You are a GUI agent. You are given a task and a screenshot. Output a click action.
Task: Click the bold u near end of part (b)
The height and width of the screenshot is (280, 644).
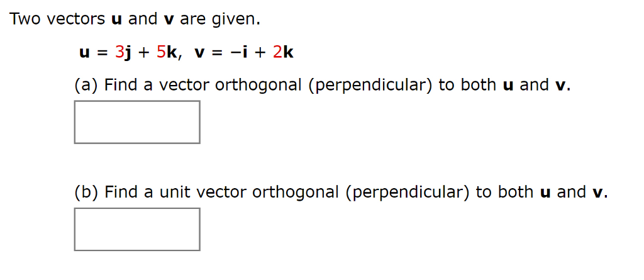click(x=545, y=193)
